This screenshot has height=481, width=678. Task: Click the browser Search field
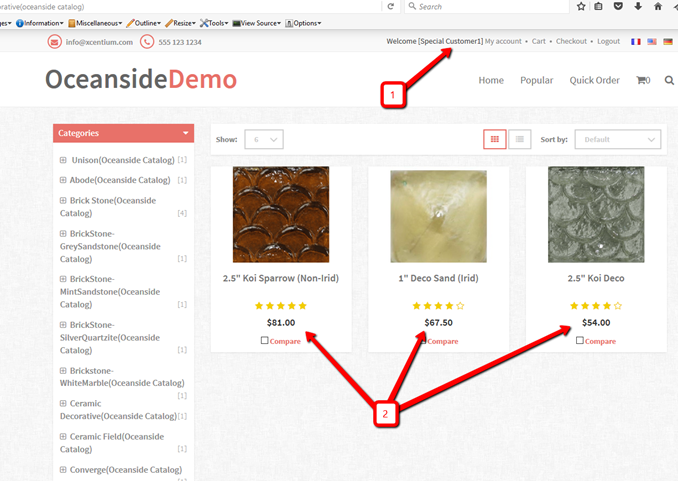tap(486, 6)
